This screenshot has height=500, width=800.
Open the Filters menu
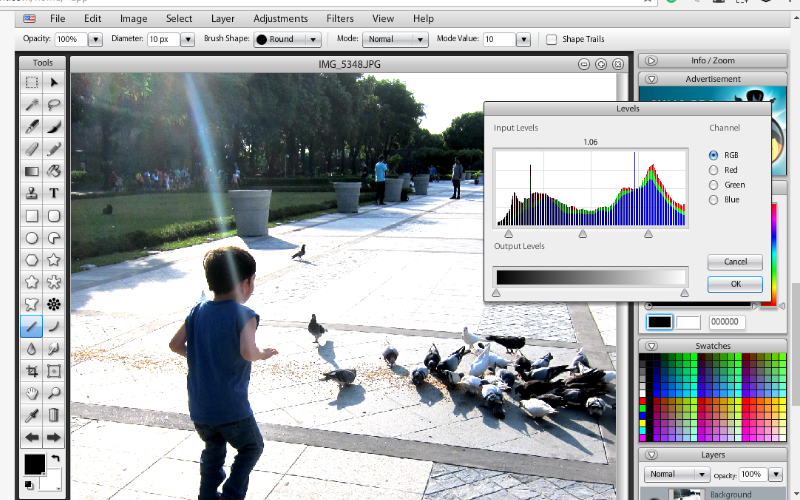[340, 18]
